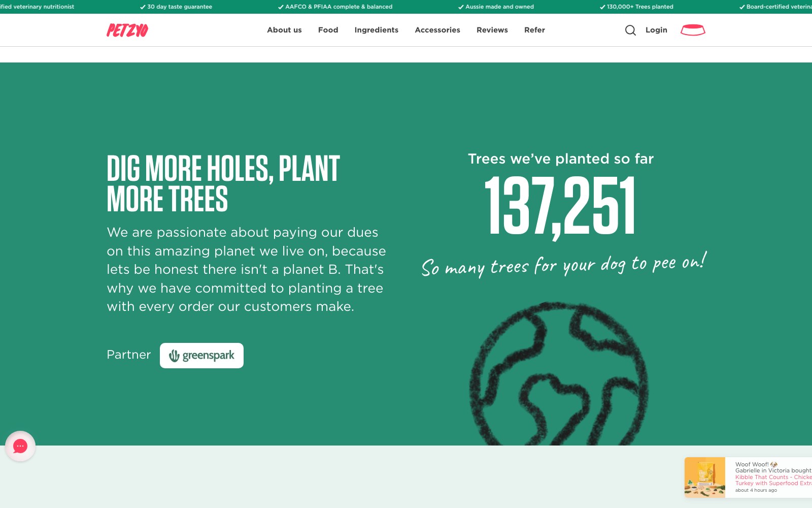
Task: Click the greenspark partner logo
Action: [x=201, y=356]
